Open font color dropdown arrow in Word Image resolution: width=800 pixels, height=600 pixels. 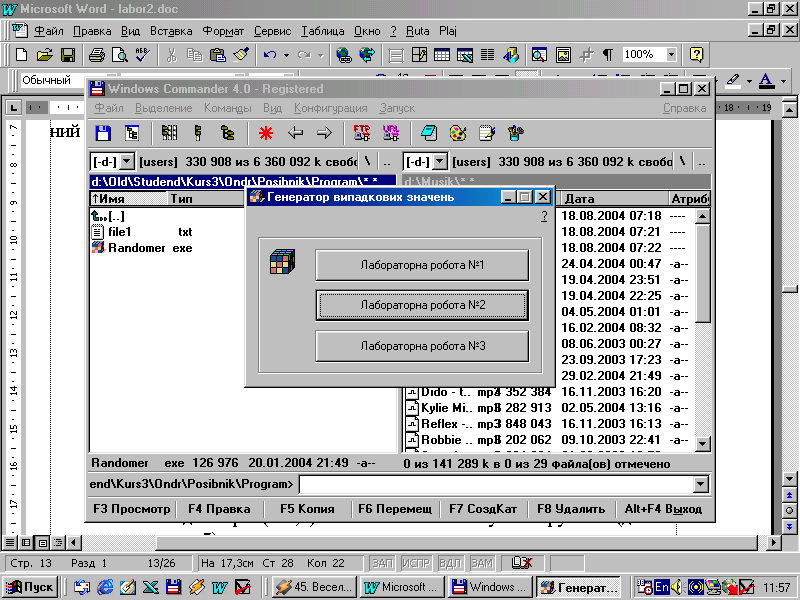pyautogui.click(x=784, y=81)
